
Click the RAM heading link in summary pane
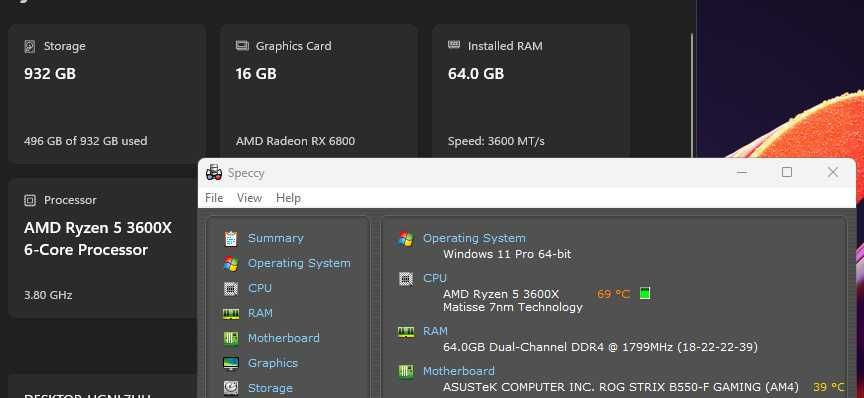click(435, 331)
